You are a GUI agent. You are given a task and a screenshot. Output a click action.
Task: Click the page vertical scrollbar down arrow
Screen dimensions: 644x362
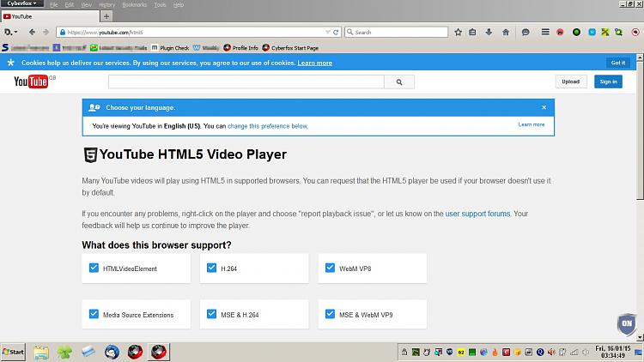tap(640, 338)
